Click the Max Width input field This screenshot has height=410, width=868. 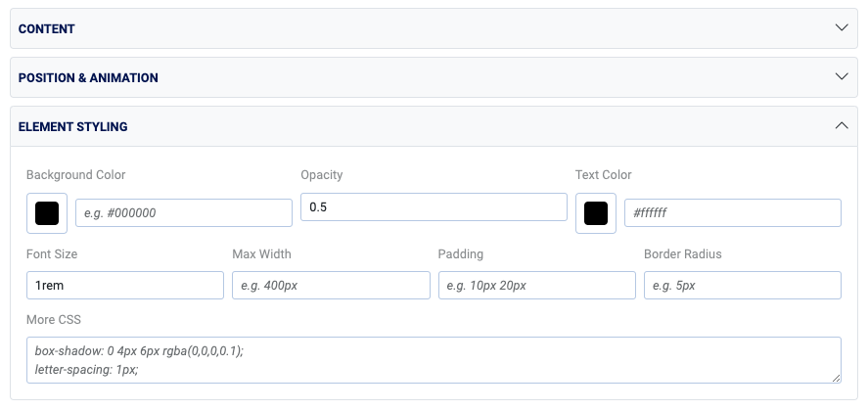point(331,286)
